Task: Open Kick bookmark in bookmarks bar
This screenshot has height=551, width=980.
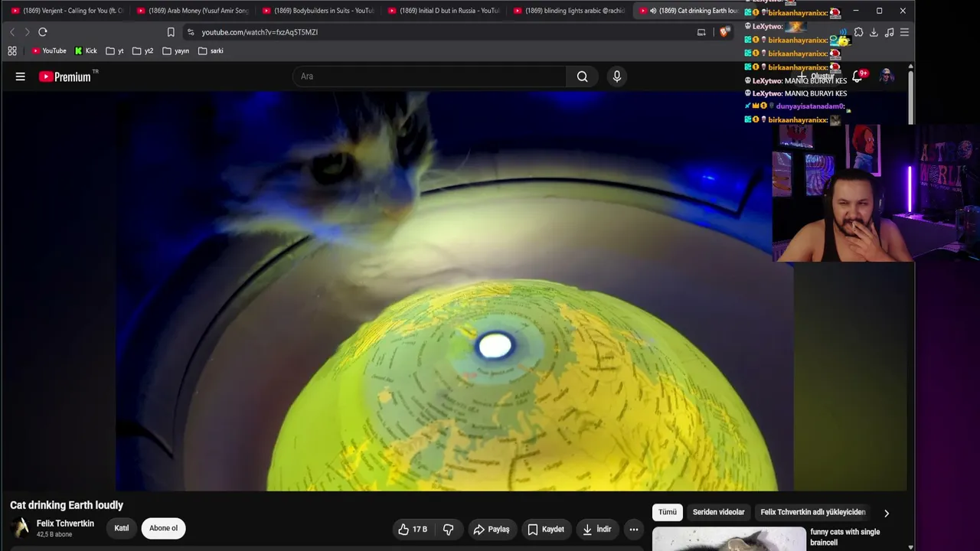Action: point(86,51)
